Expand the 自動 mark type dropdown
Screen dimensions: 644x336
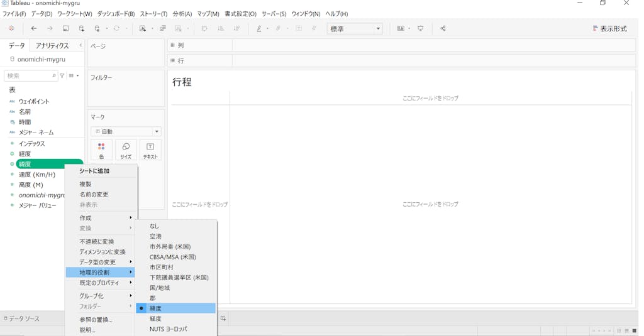click(126, 131)
